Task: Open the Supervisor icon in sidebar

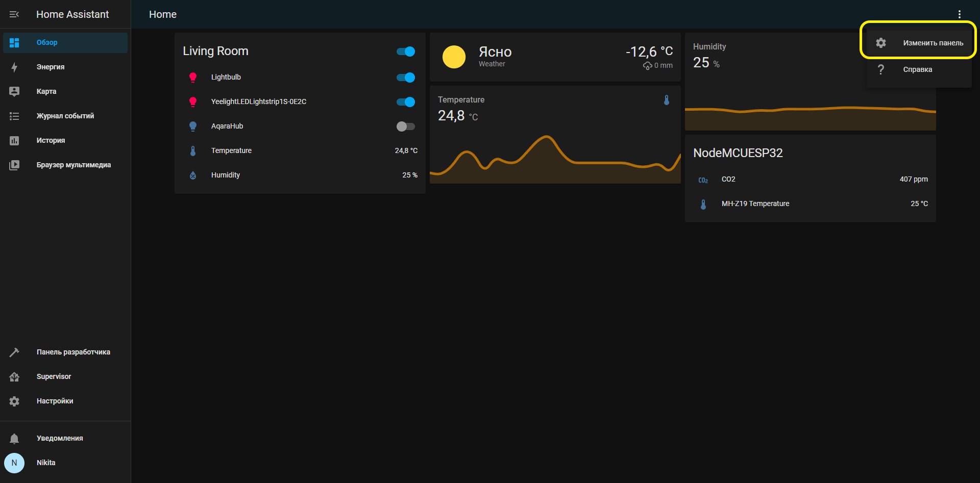Action: 14,376
